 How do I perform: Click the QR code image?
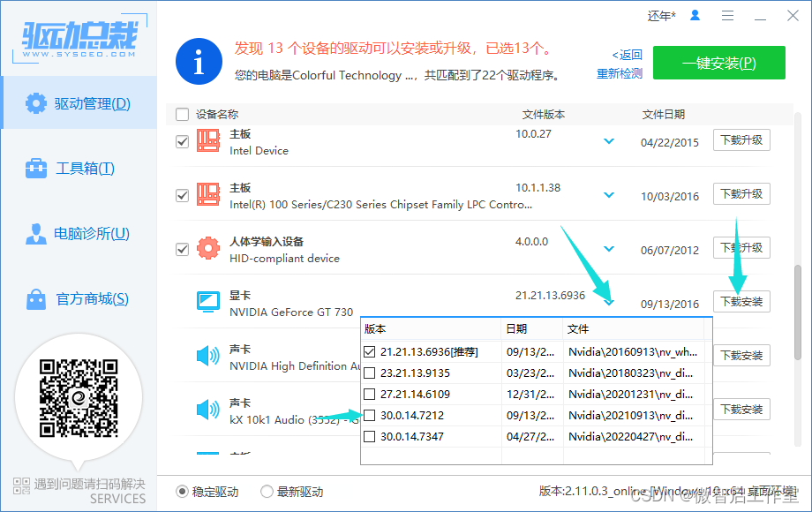point(79,397)
